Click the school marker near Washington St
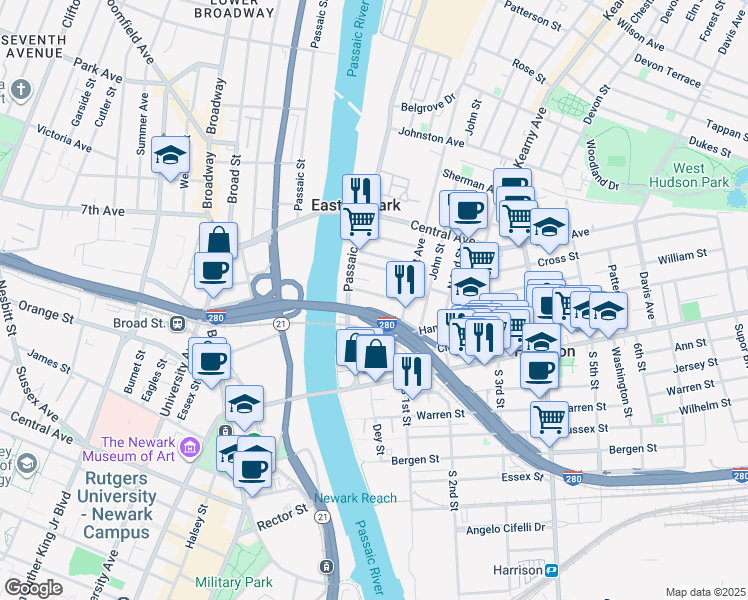Screen dimensions: 748x600 (x=608, y=312)
